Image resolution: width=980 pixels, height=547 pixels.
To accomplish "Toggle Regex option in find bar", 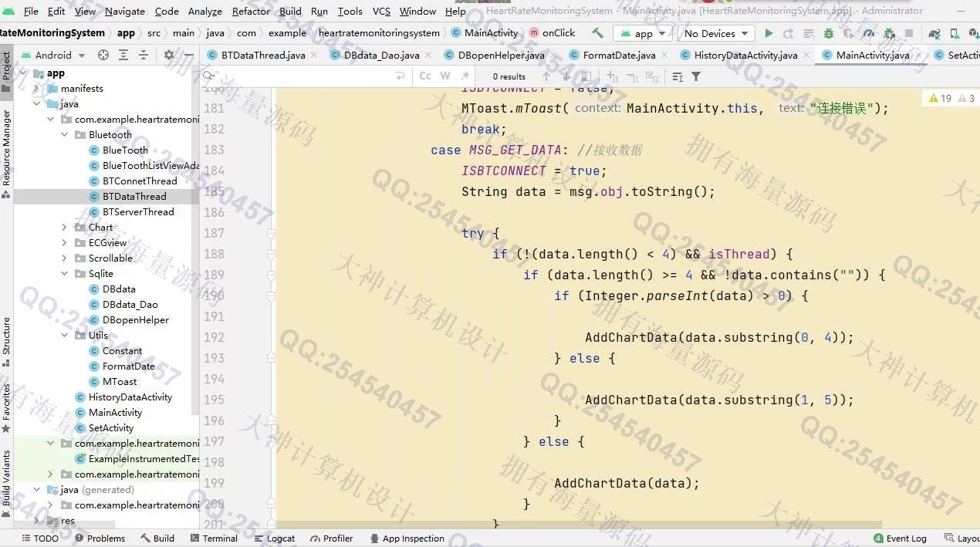I will (465, 76).
